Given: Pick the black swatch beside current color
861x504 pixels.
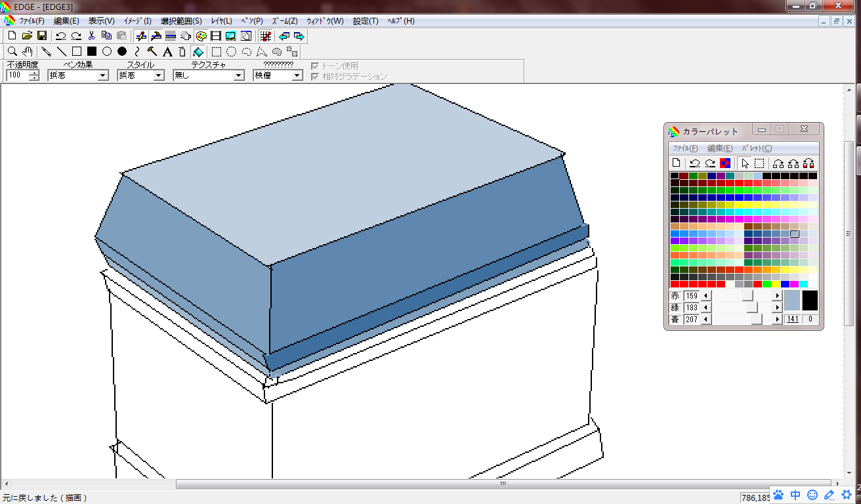Looking at the screenshot, I should click(810, 301).
